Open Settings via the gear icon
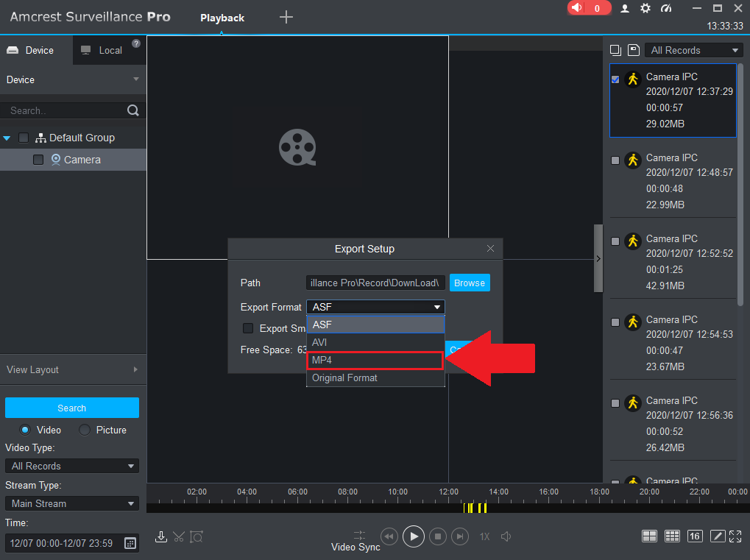 click(x=645, y=8)
